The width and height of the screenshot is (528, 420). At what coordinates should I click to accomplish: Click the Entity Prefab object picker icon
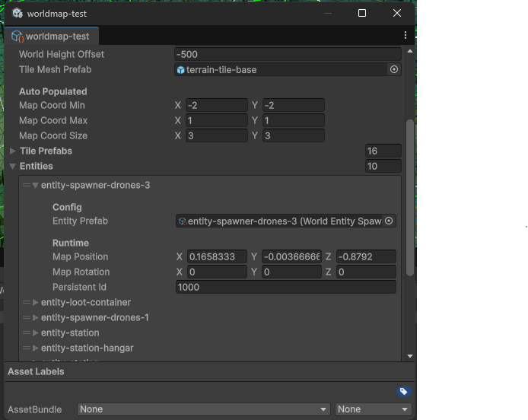coord(389,221)
